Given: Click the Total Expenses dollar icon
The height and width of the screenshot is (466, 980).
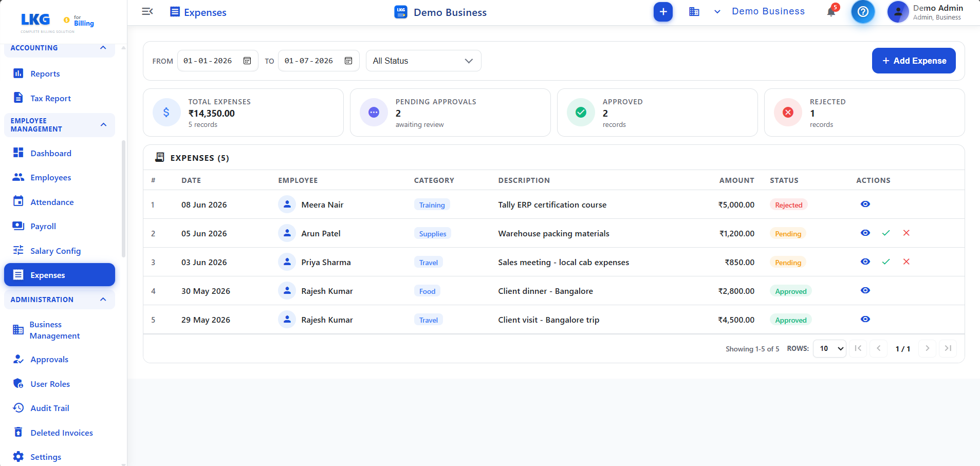Looking at the screenshot, I should [167, 113].
